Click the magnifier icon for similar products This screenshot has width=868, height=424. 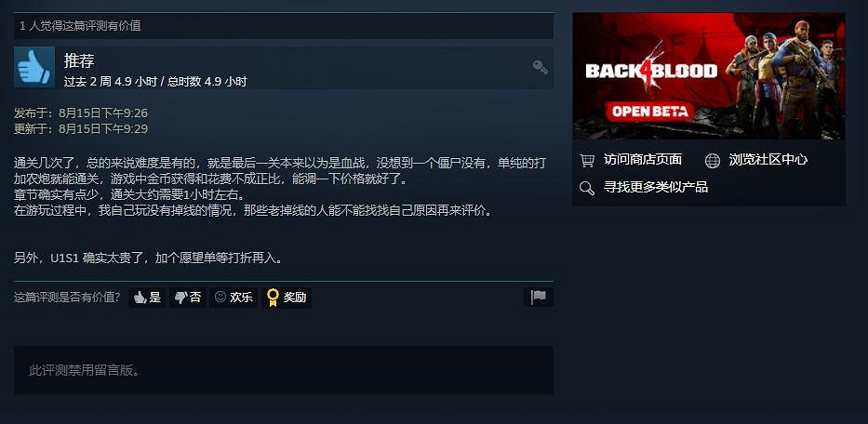click(587, 188)
